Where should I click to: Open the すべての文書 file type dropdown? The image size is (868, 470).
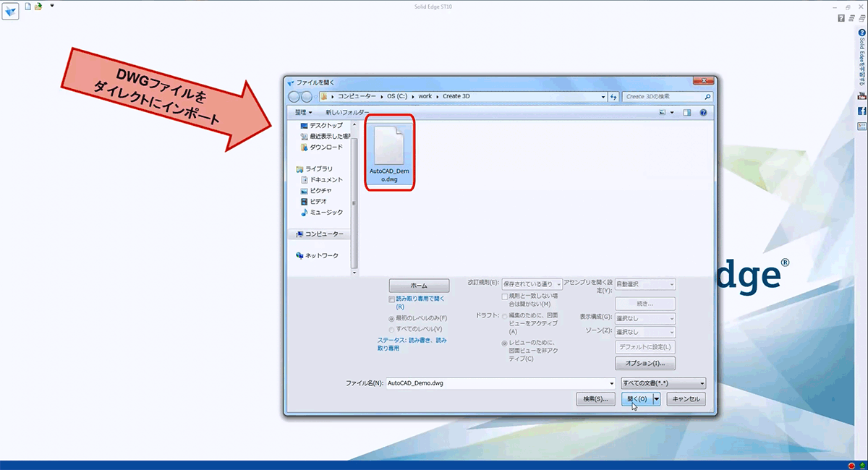click(662, 383)
